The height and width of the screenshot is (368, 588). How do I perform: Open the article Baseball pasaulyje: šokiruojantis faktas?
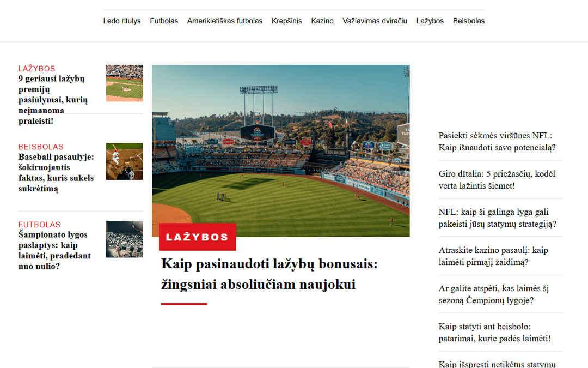[x=56, y=173]
